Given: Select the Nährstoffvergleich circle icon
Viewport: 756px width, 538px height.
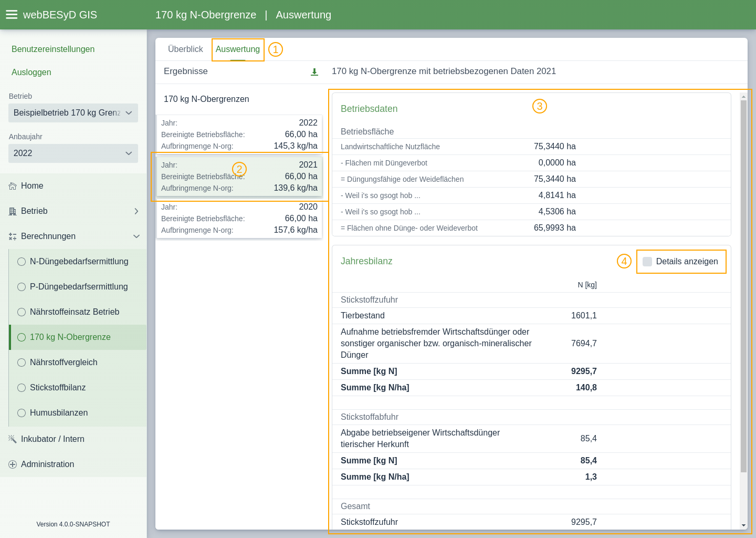Looking at the screenshot, I should pyautogui.click(x=22, y=363).
